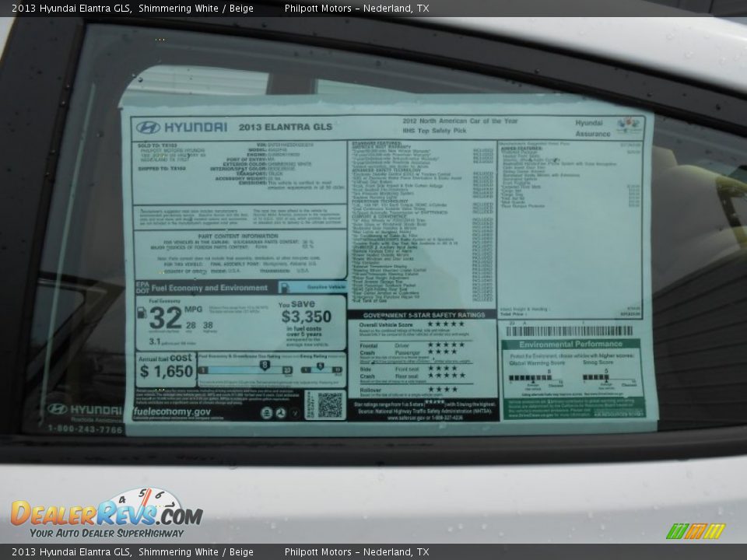Click the "3.1" gallons per 100 miles value
747x560 pixels.
point(154,341)
